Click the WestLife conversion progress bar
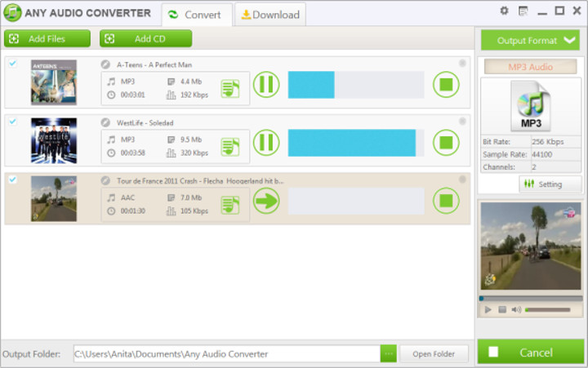This screenshot has height=368, width=588. (x=356, y=143)
